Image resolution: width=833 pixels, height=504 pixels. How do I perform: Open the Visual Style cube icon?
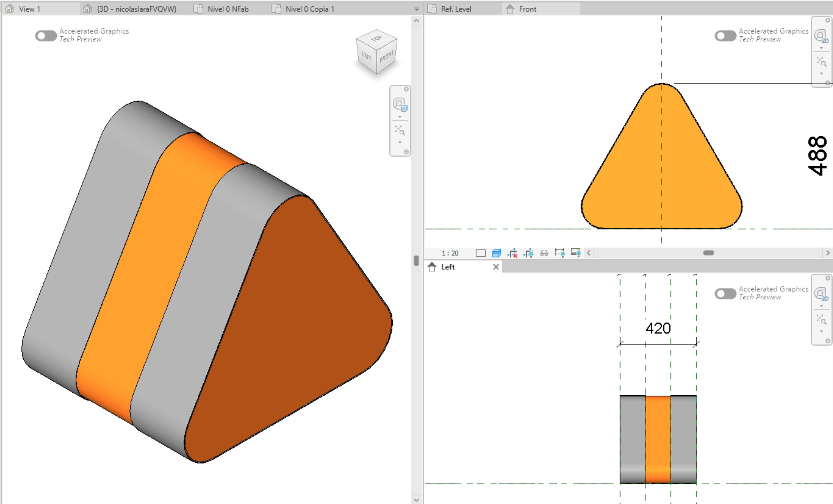[496, 253]
